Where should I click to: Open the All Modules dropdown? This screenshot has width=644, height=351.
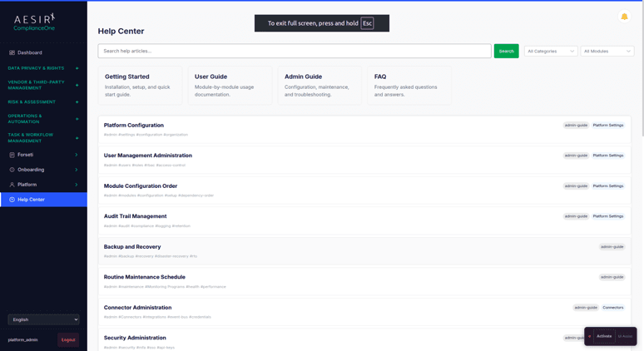coord(607,52)
